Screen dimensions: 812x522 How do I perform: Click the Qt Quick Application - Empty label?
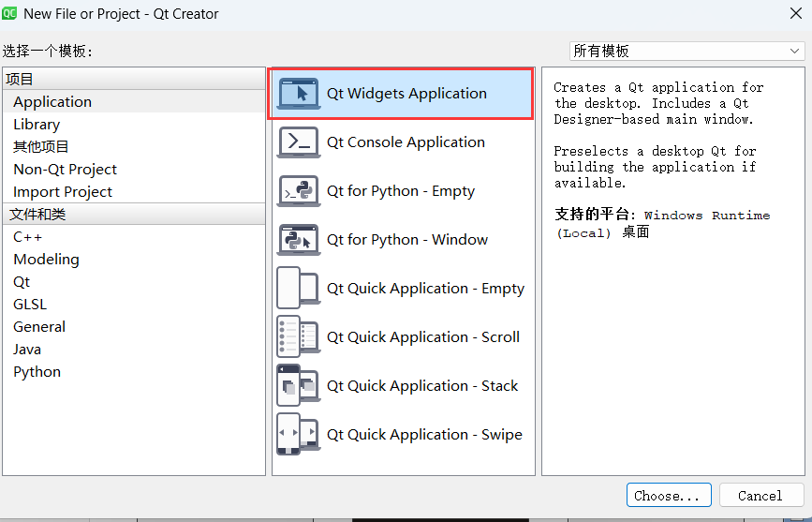coord(425,289)
